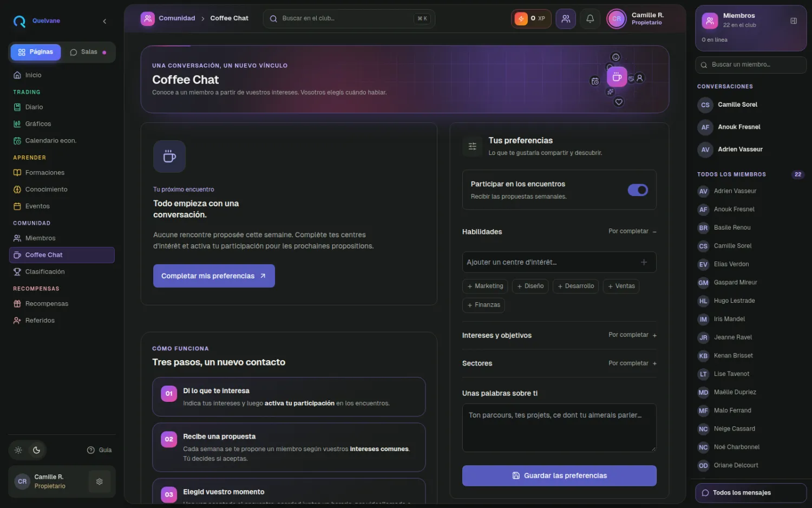This screenshot has width=812, height=508.
Task: Select member Jeanne Ravel
Action: click(751, 337)
